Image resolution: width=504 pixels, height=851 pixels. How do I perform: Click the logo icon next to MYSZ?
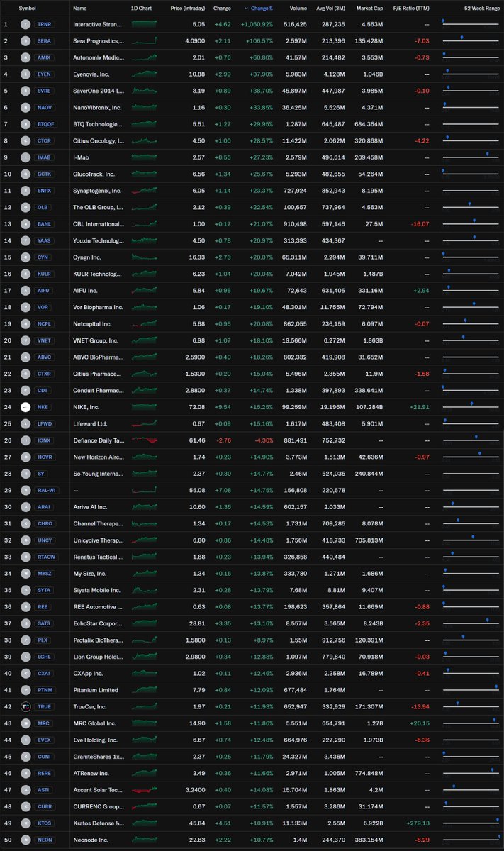click(x=26, y=574)
